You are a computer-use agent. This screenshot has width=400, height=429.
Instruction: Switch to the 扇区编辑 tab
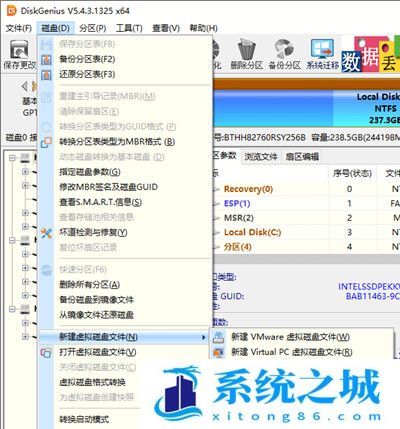pyautogui.click(x=302, y=156)
